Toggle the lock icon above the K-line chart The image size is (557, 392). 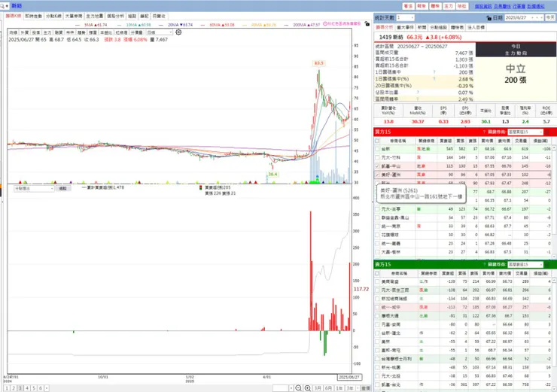tap(367, 23)
